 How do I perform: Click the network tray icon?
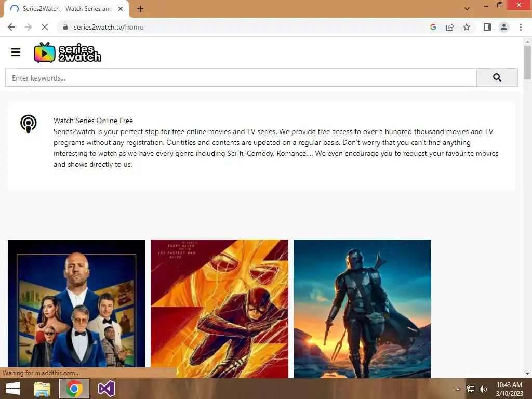click(x=471, y=389)
